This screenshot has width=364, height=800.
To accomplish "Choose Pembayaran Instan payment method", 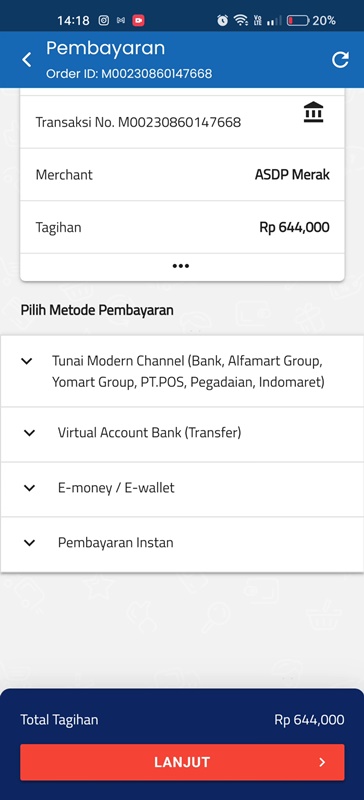I will (x=182, y=544).
